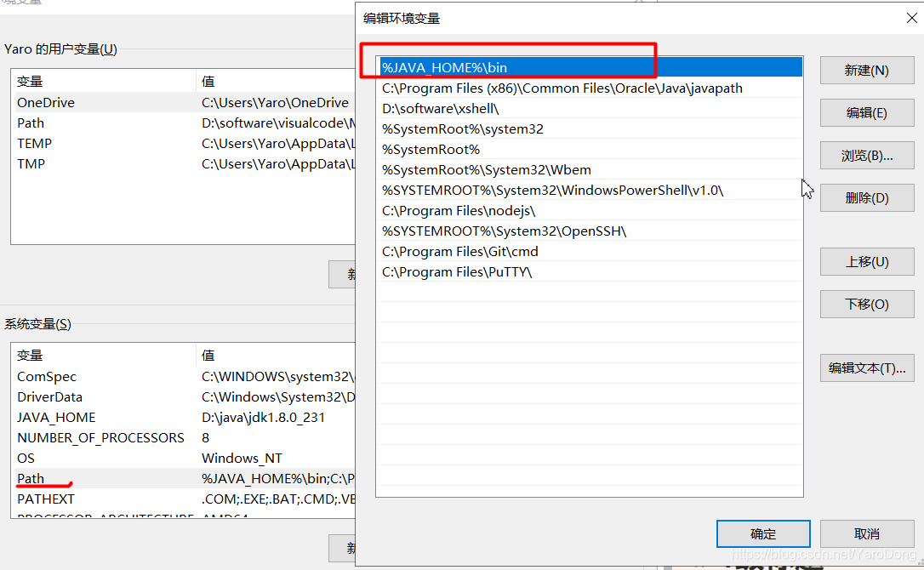
Task: Select NUMBER_OF_PROCESSORS system variable
Action: click(x=185, y=437)
